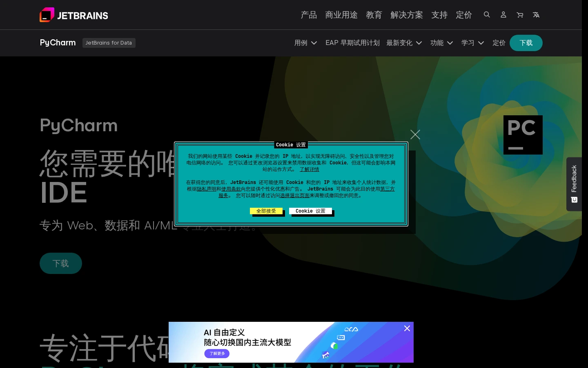Click the PyCharm PC product logo

tap(523, 135)
